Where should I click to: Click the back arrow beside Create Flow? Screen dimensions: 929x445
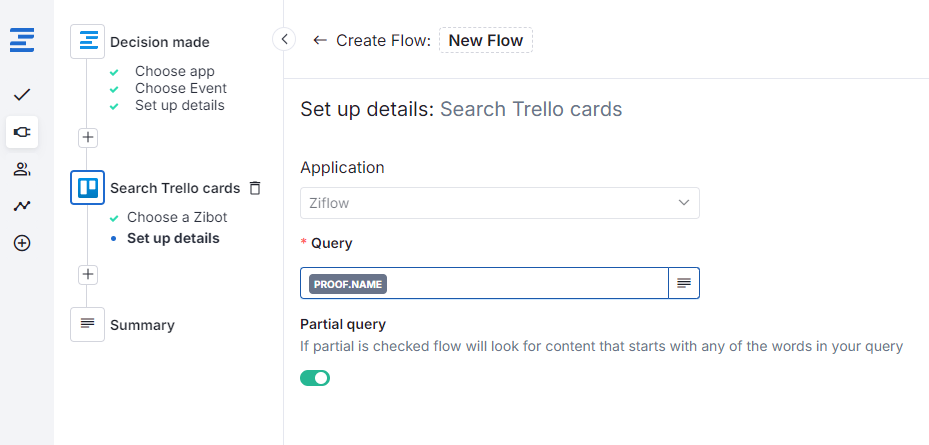320,40
